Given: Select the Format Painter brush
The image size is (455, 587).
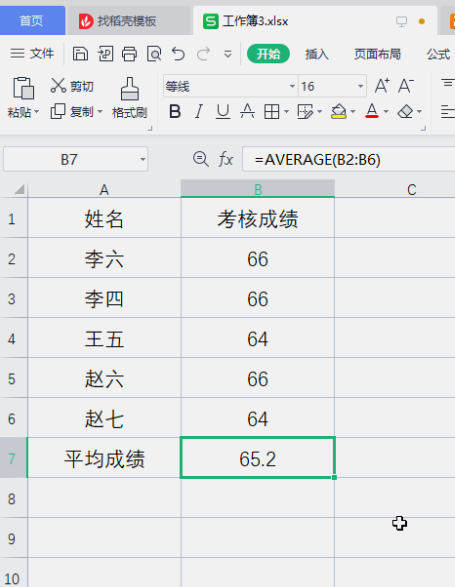Looking at the screenshot, I should pyautogui.click(x=130, y=89).
